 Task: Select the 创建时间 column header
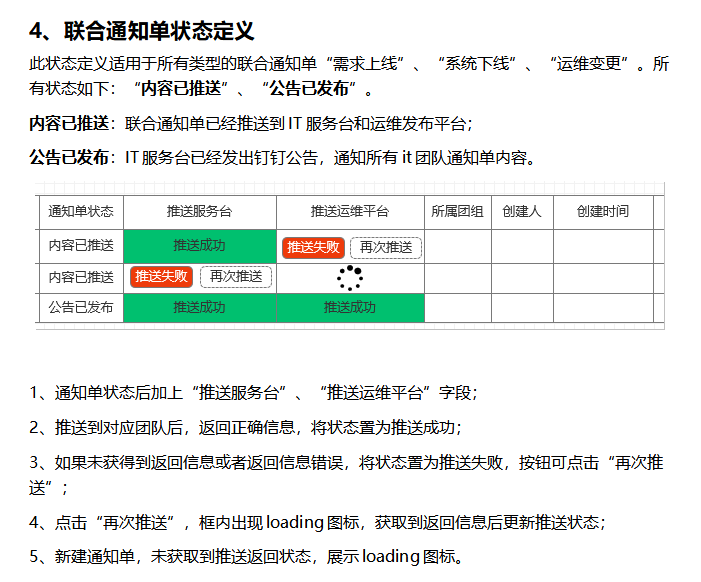click(x=603, y=212)
